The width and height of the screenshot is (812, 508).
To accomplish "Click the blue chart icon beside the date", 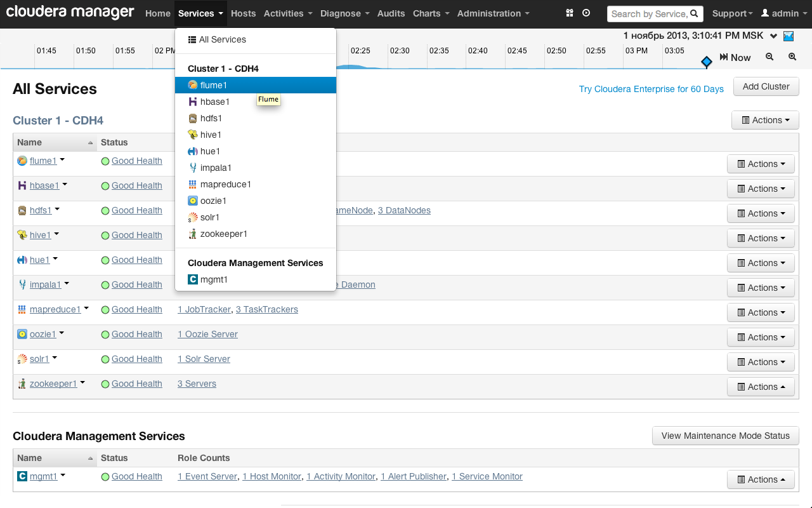I will (x=789, y=36).
